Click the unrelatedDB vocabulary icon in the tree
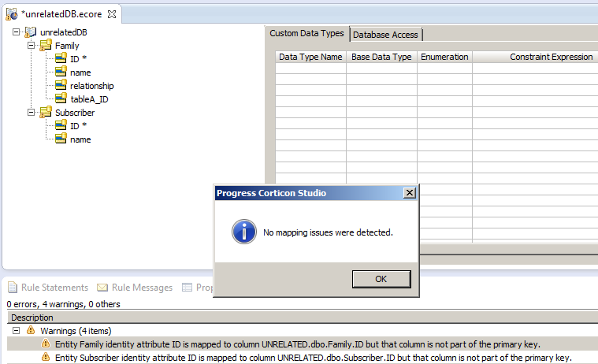598x364 pixels. point(31,32)
